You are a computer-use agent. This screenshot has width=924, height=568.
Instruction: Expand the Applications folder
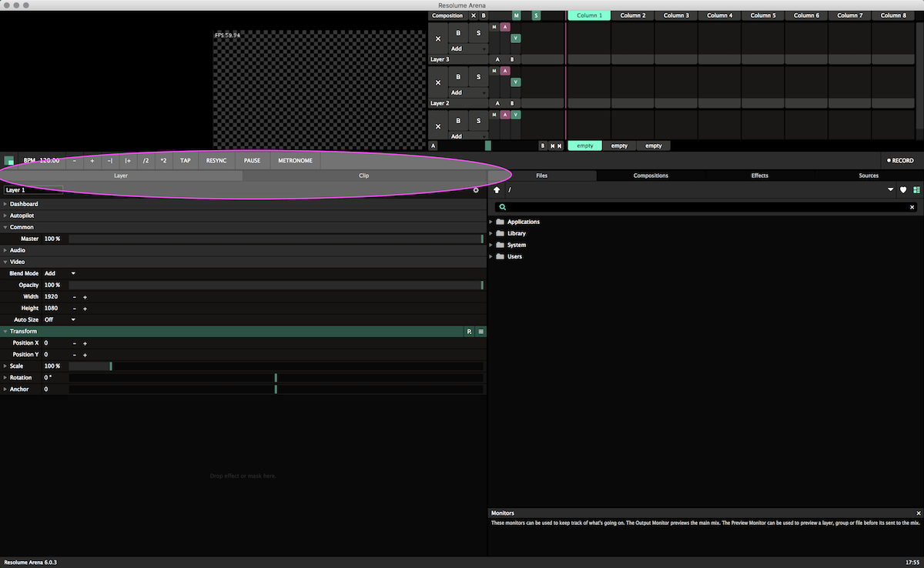491,222
